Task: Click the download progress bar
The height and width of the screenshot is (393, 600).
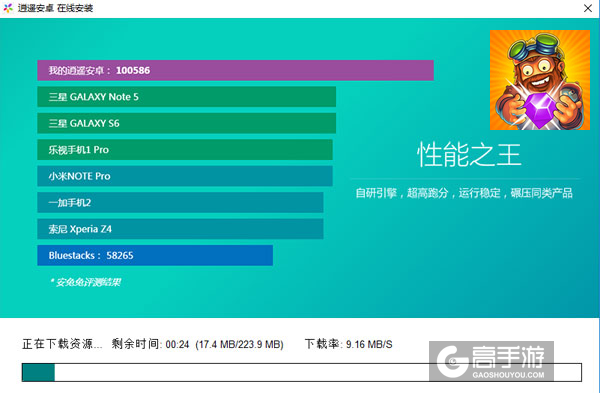Action: tap(302, 372)
